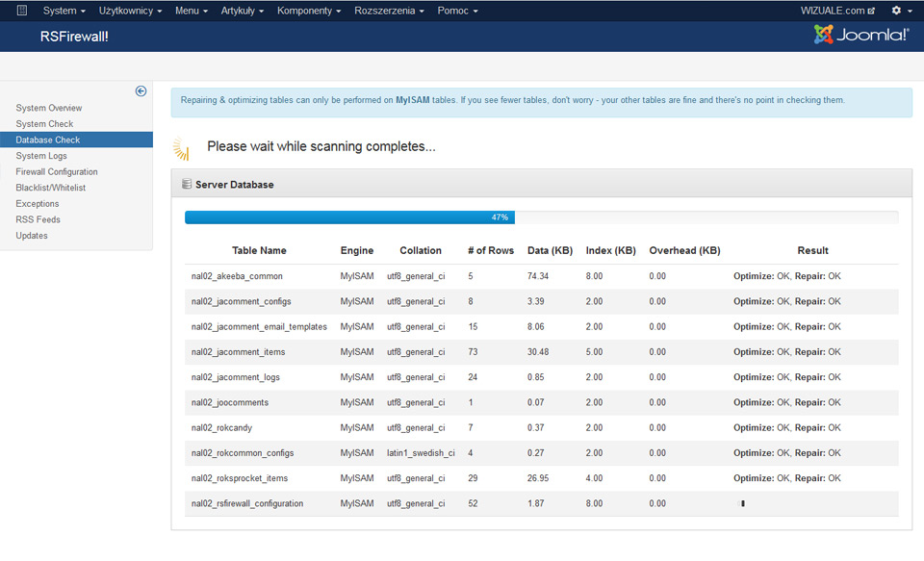Click the Server Database panel heading
The width and height of the screenshot is (924, 561).
point(235,185)
